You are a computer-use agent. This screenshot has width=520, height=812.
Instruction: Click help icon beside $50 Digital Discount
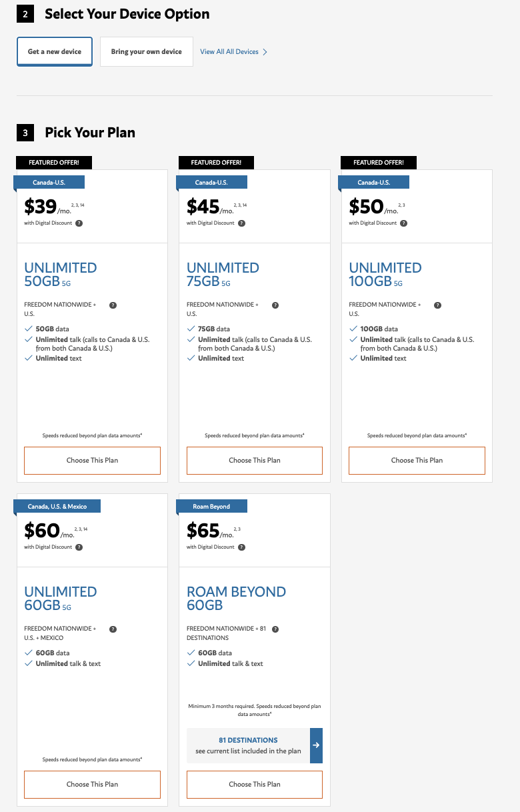click(404, 223)
